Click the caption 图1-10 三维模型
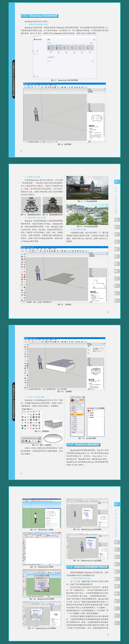 tap(64, 391)
